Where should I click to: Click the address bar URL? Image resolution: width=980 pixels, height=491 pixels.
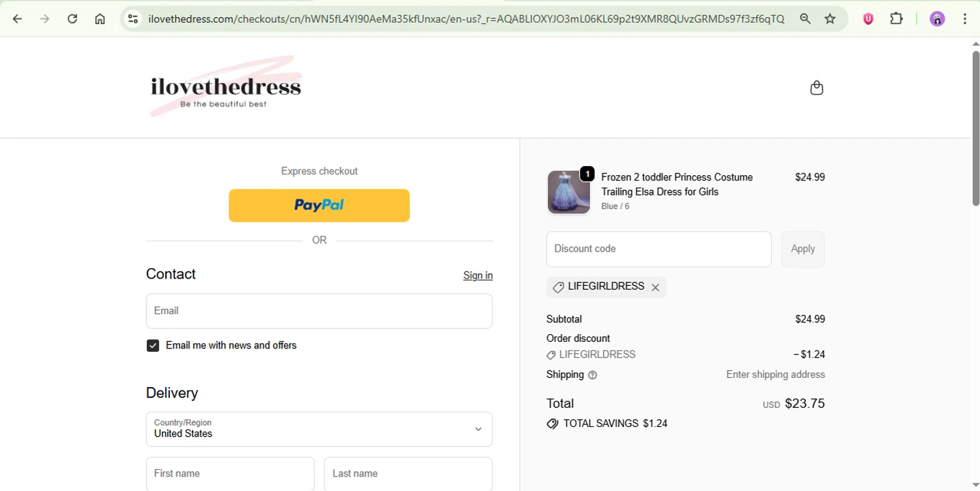click(466, 19)
